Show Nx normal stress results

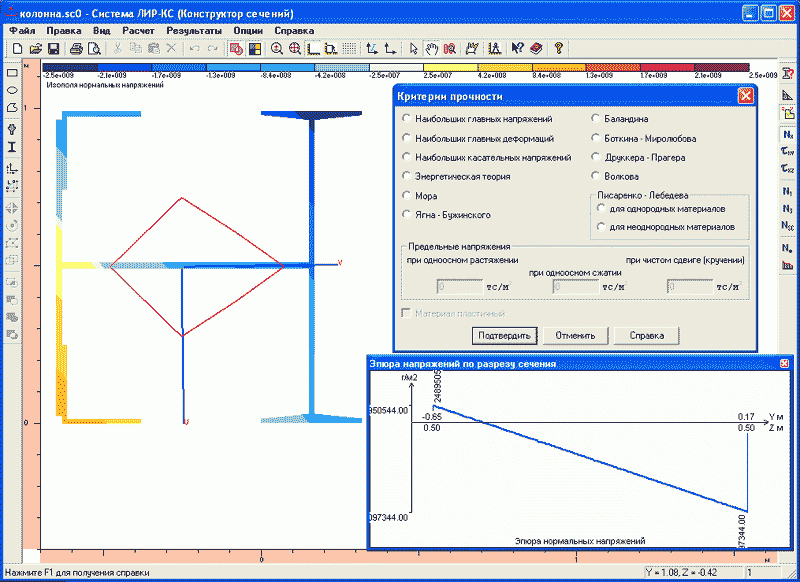coord(788,134)
